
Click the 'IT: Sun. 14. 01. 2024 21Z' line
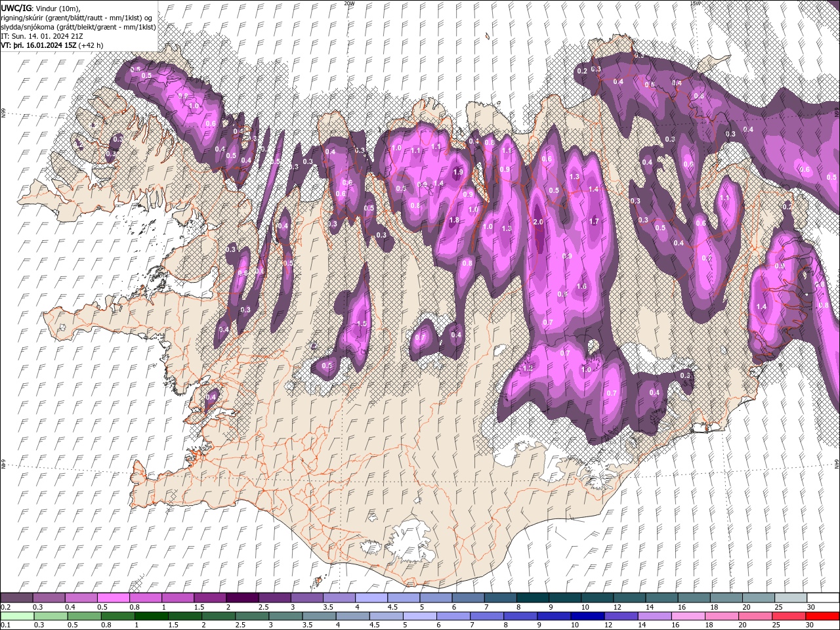coord(43,35)
